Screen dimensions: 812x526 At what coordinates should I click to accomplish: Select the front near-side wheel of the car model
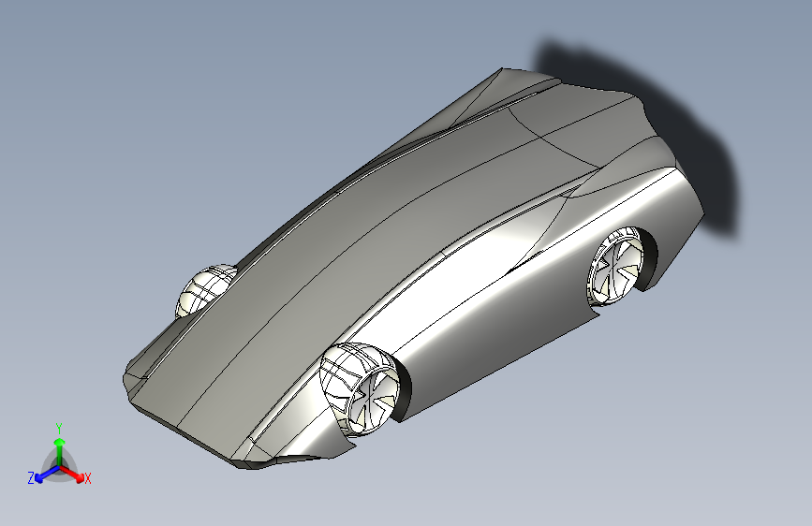[x=360, y=388]
